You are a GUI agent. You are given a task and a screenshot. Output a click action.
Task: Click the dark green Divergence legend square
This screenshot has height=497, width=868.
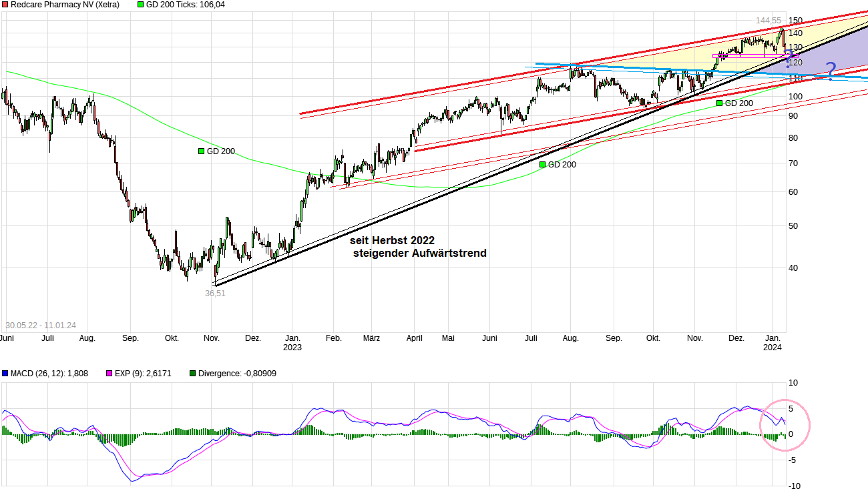point(194,374)
